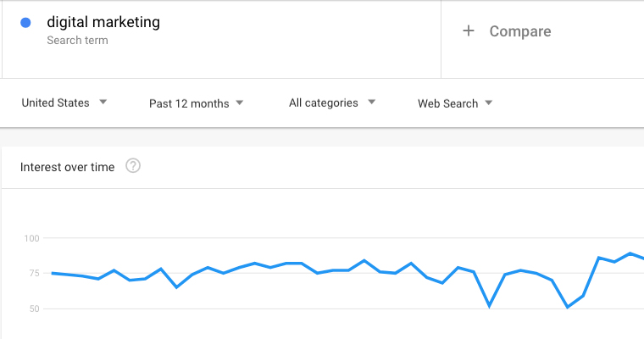The image size is (644, 339).
Task: Click the plus icon next to Compare
Action: coord(469,31)
